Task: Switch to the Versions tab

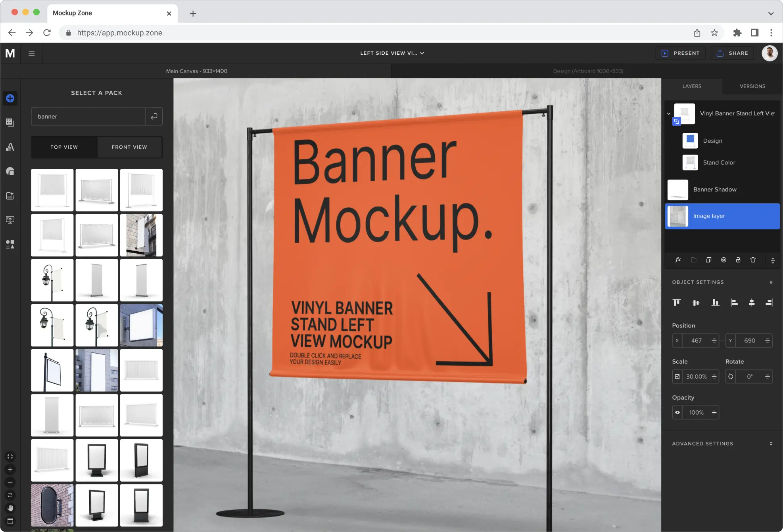Action: click(x=752, y=86)
